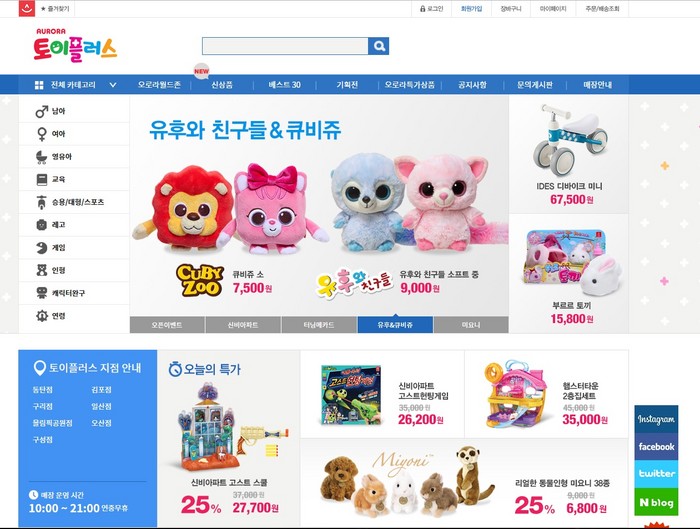Open the facebook social button
The width and height of the screenshot is (700, 529).
pyautogui.click(x=656, y=446)
